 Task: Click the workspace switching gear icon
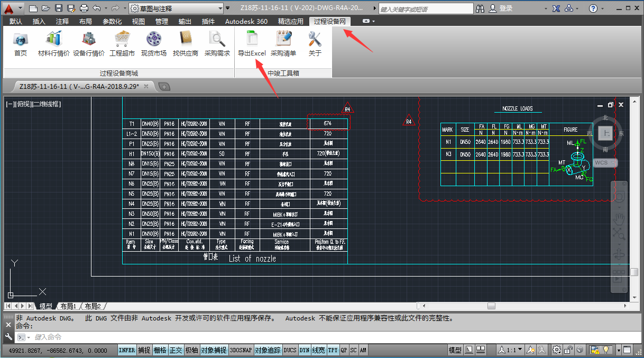(x=557, y=350)
